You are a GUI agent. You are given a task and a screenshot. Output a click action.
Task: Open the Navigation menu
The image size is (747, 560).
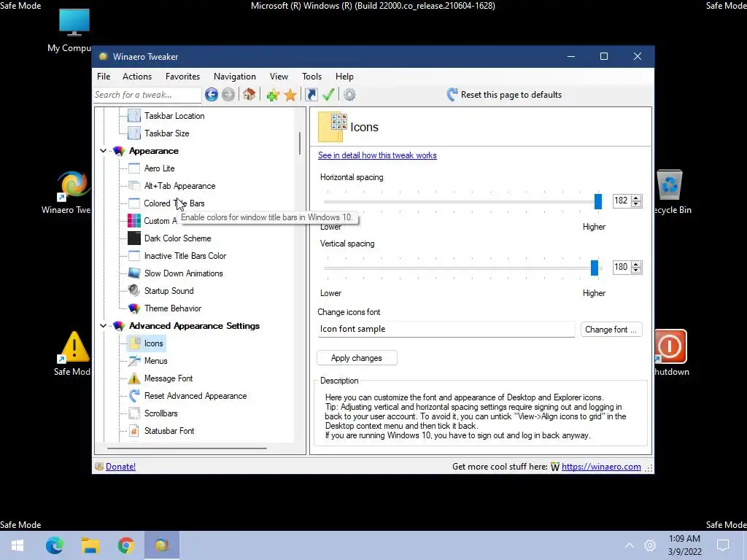click(234, 77)
